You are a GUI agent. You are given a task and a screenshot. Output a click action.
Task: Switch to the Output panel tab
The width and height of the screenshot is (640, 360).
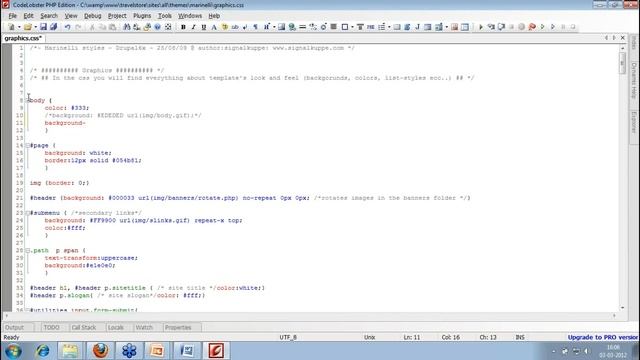(18, 327)
